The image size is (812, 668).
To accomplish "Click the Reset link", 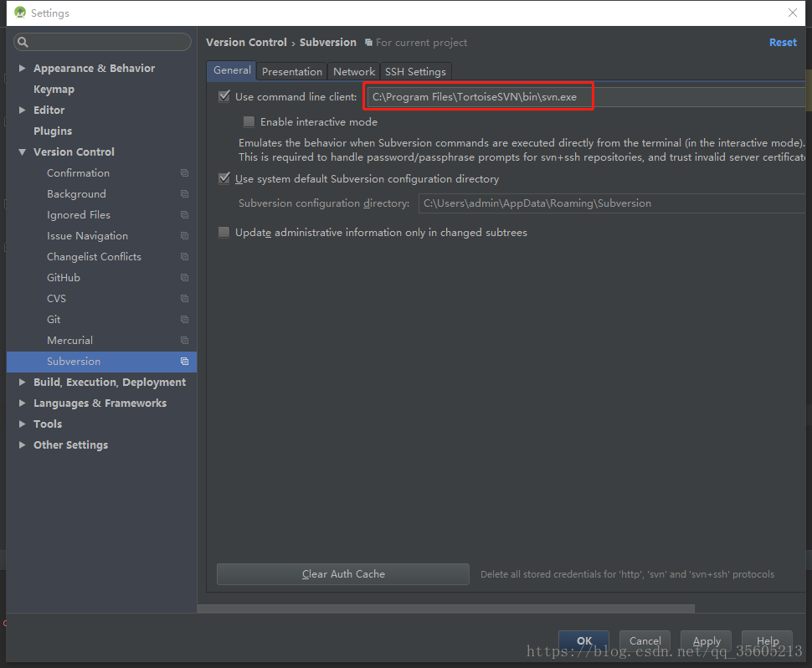I will point(783,43).
